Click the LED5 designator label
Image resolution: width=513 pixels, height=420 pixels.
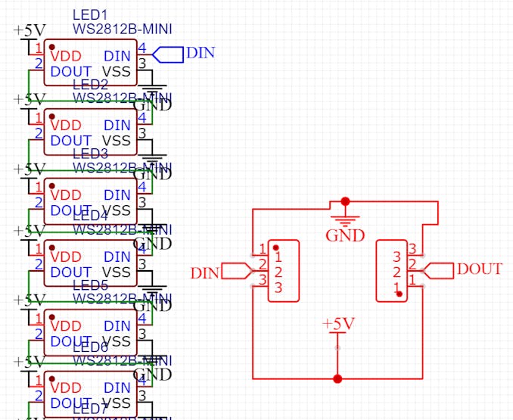(x=90, y=285)
